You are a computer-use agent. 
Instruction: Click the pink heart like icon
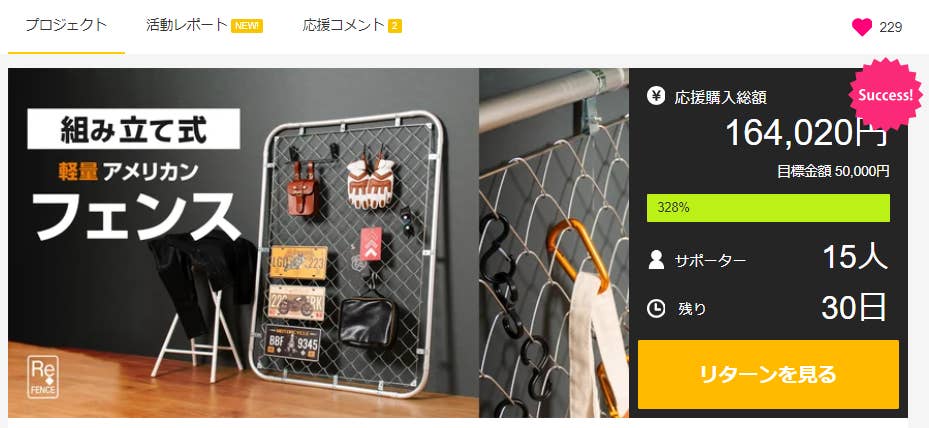click(861, 27)
